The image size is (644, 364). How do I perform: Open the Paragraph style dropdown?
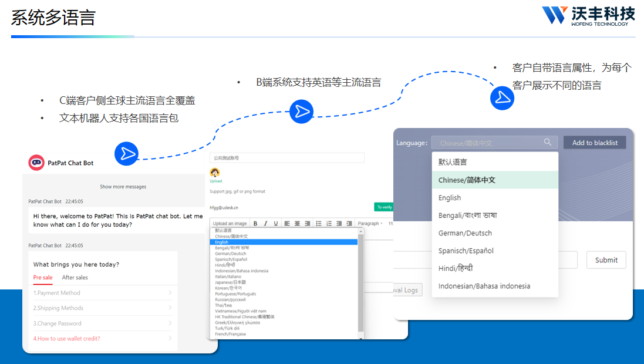pyautogui.click(x=370, y=224)
